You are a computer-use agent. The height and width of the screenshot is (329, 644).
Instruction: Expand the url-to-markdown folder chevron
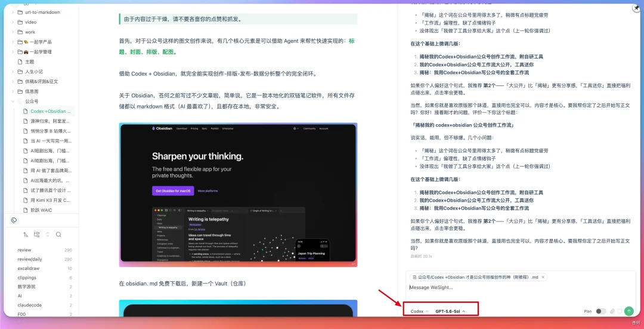click(13, 13)
